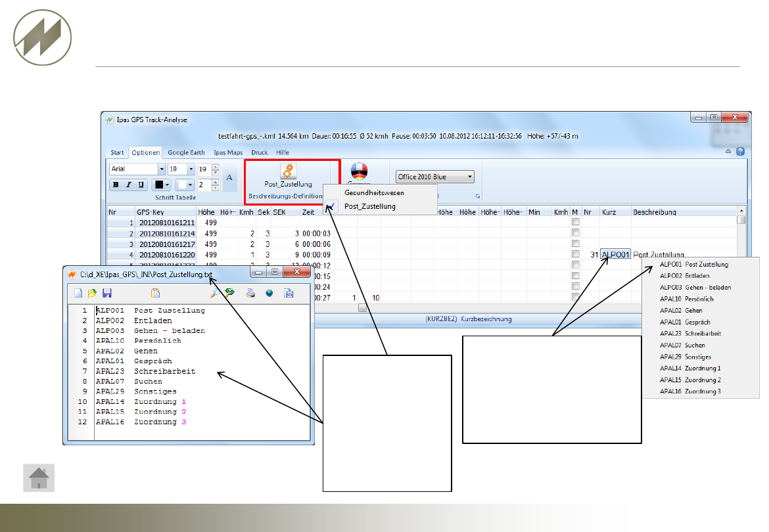769x532 pixels.
Task: Click the white background color swatch
Action: click(182, 185)
